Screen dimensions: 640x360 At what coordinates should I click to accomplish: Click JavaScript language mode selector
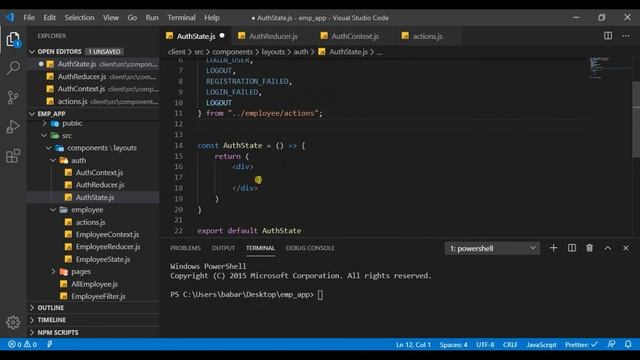point(541,344)
